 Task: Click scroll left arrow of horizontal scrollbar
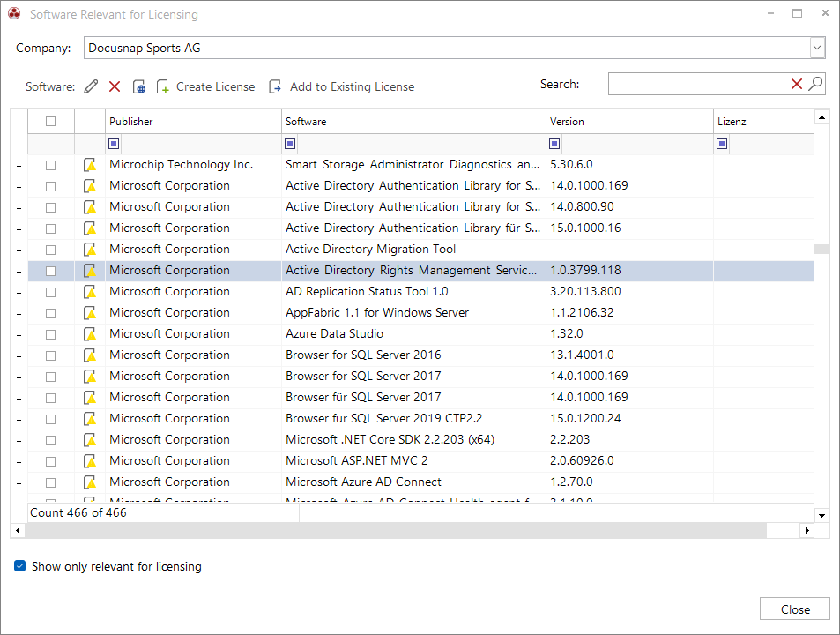tap(18, 531)
